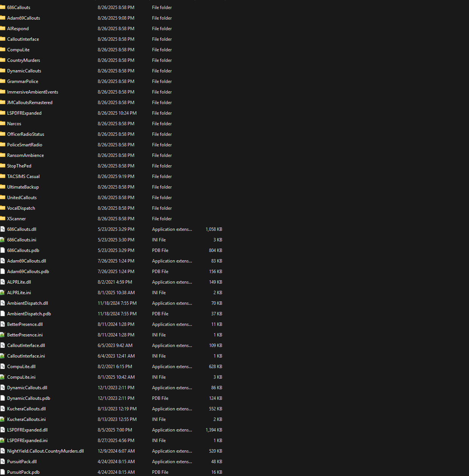Screen dimensions: 469x476
Task: Select the GrammarPolice folder name
Action: pyautogui.click(x=23, y=81)
